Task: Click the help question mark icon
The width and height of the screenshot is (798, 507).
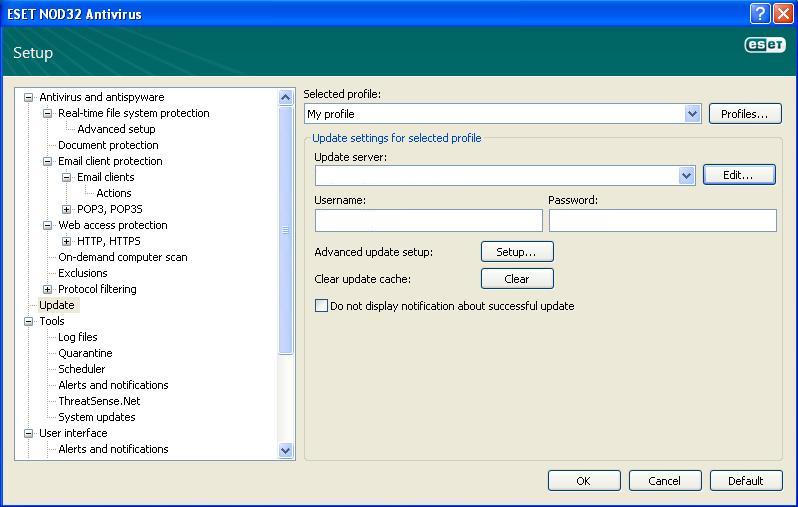Action: pos(760,14)
